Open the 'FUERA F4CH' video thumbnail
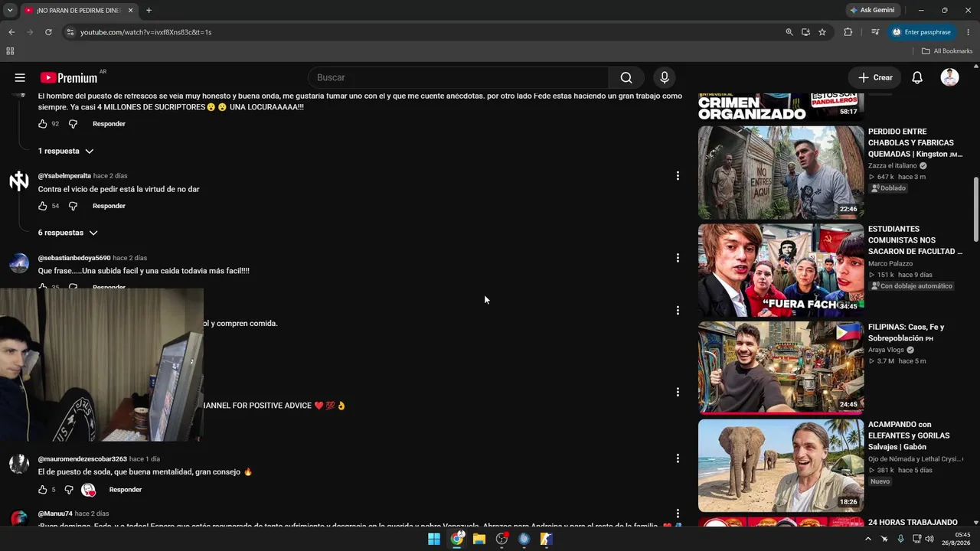 [781, 270]
